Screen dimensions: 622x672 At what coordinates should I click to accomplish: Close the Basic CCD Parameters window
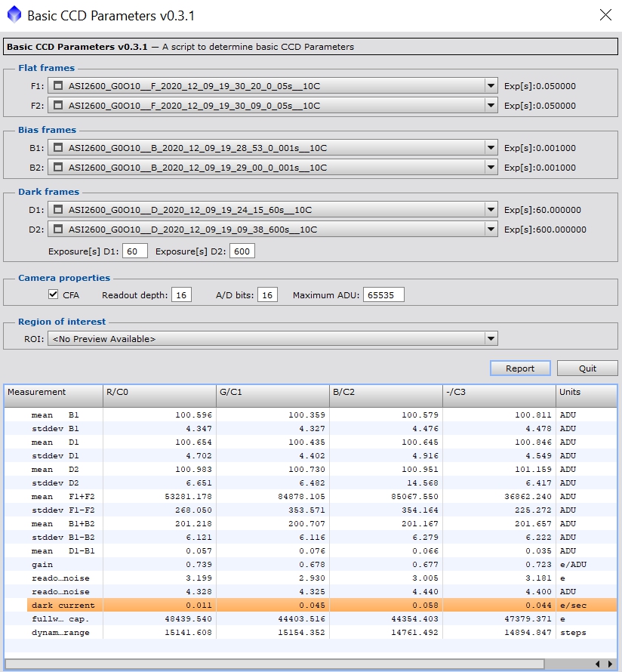(x=605, y=14)
